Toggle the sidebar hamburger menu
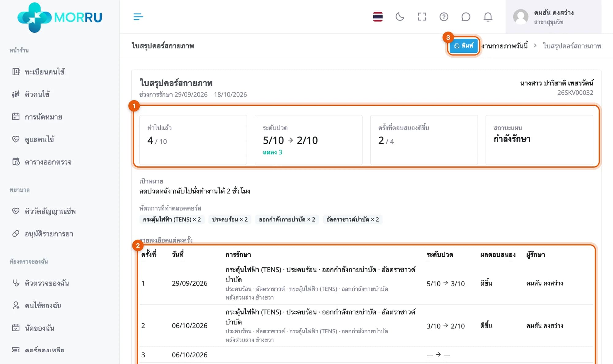This screenshot has width=613, height=364. click(x=138, y=17)
